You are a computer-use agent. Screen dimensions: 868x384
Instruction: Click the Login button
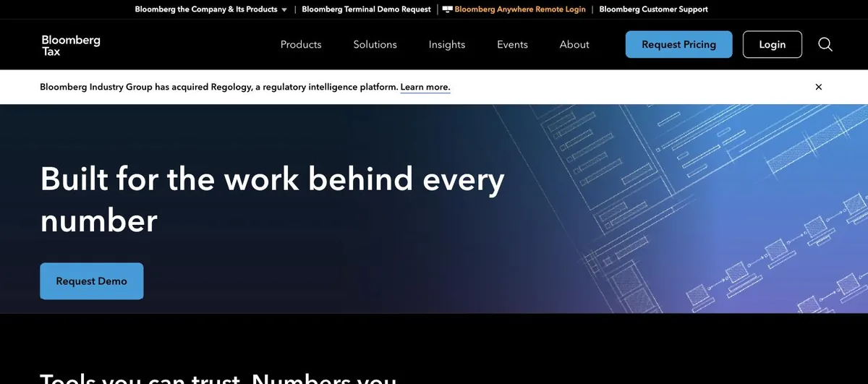[773, 45]
